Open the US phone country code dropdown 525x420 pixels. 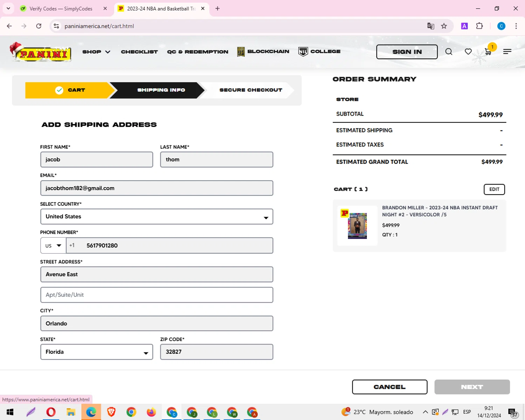tap(53, 245)
